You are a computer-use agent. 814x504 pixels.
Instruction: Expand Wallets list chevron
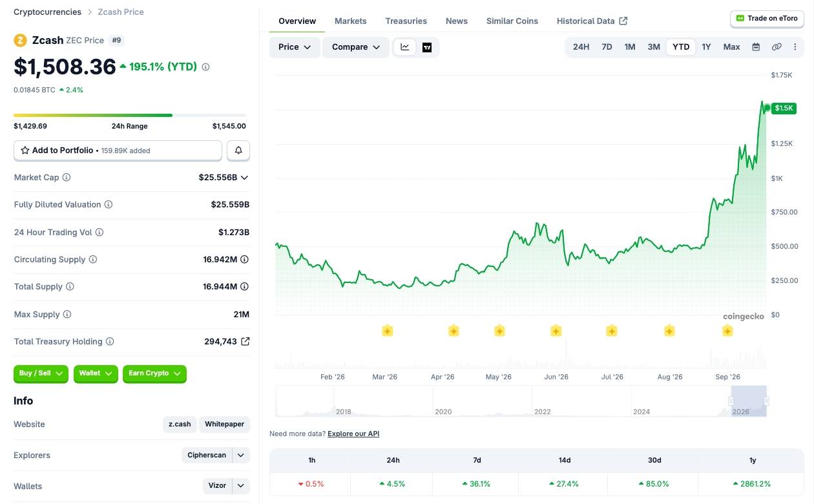click(x=241, y=485)
